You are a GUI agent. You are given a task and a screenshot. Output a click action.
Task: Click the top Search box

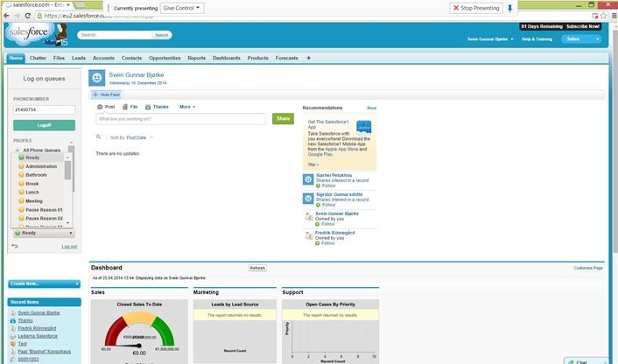[115, 35]
